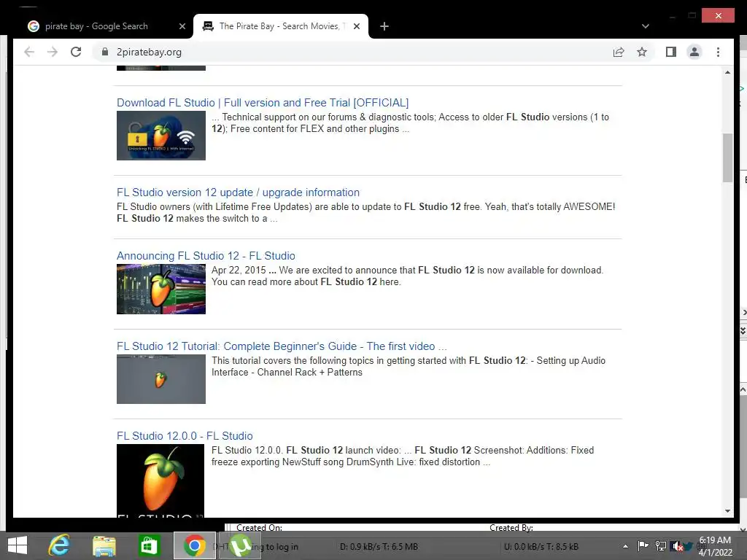Share this page via share icon
Viewport: 747px width, 560px height.
click(x=619, y=52)
